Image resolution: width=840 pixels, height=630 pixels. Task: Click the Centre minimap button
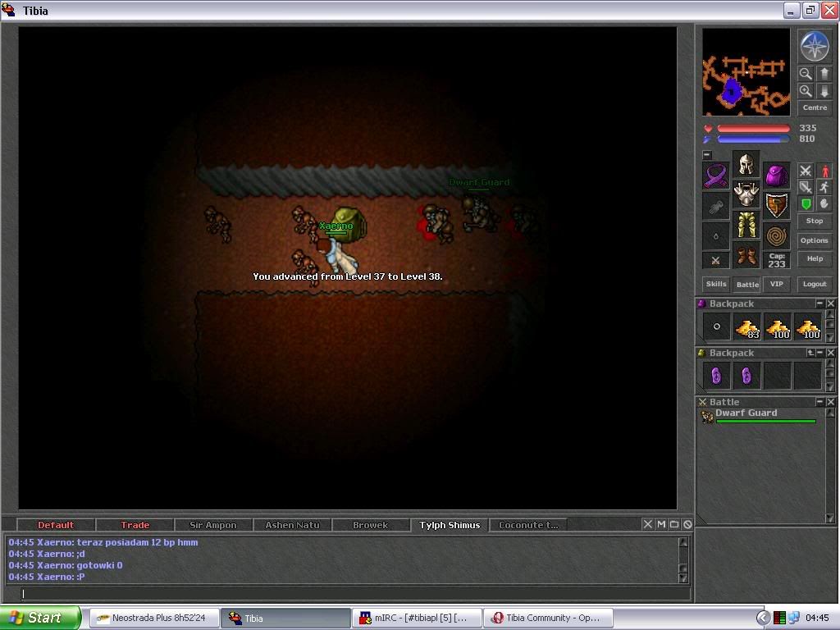(x=815, y=107)
